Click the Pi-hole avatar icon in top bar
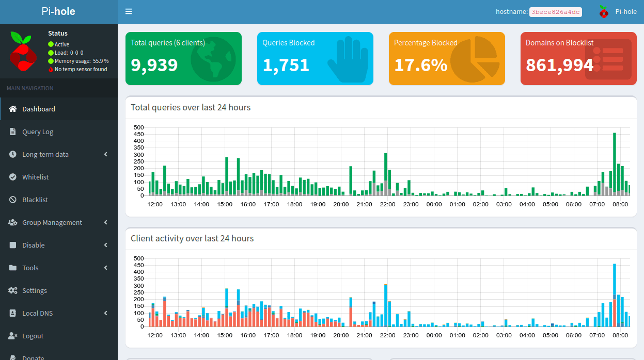 [x=603, y=11]
